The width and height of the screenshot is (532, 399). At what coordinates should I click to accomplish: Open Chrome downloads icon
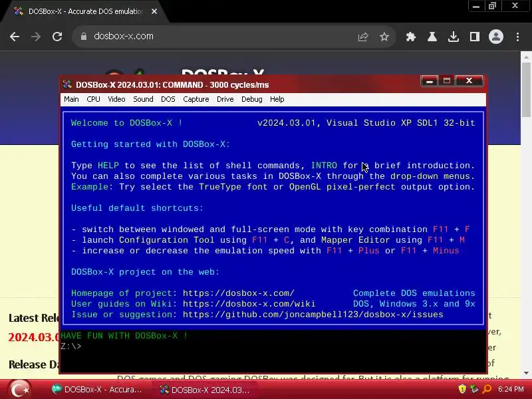click(x=454, y=37)
